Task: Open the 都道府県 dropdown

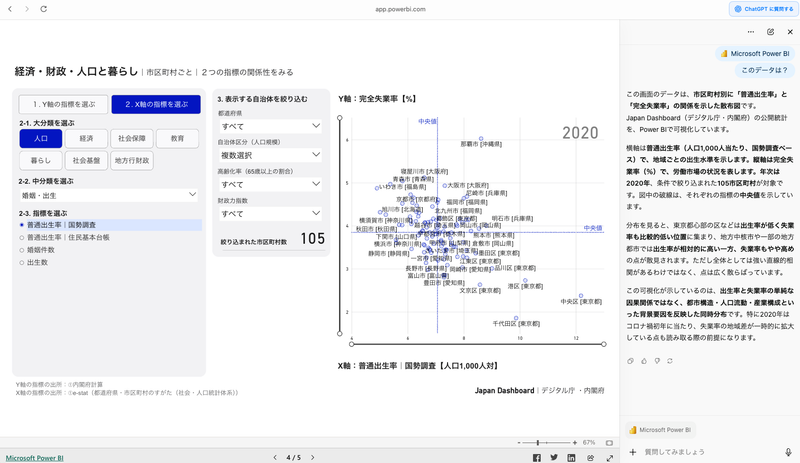Action: click(x=271, y=127)
